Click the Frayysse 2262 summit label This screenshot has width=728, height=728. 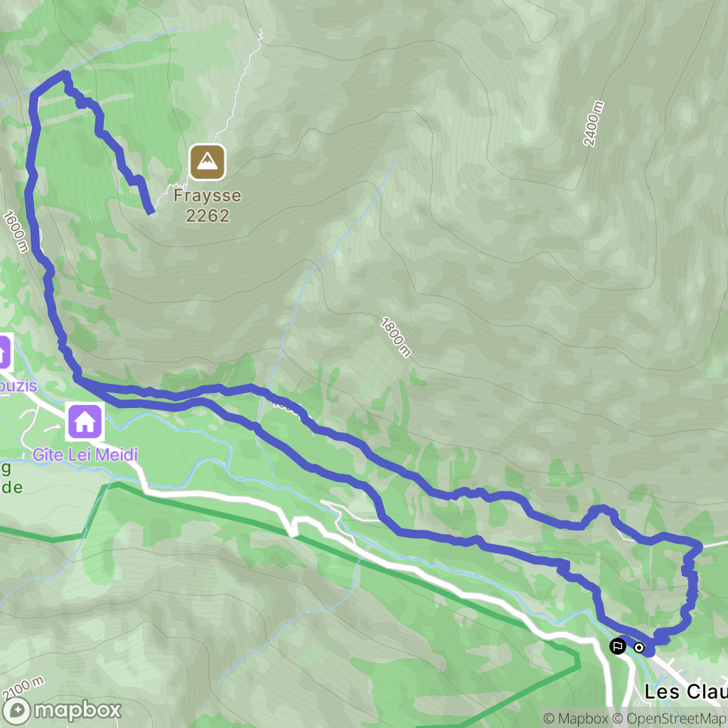pyautogui.click(x=207, y=205)
